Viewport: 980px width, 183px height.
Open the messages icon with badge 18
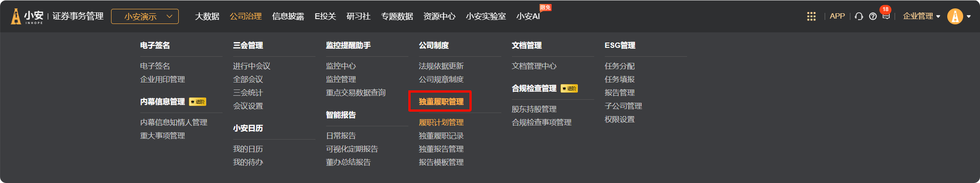[x=886, y=16]
